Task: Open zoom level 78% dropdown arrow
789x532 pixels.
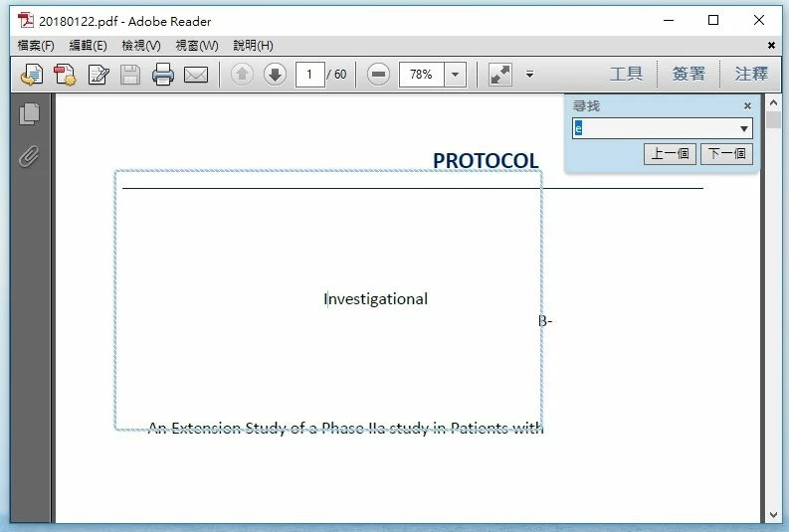Action: pos(455,75)
